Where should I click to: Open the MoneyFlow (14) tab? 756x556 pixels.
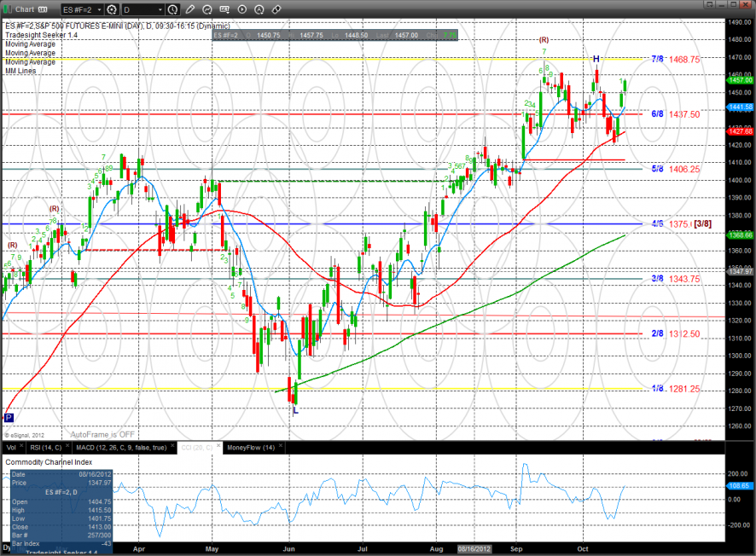tap(250, 448)
